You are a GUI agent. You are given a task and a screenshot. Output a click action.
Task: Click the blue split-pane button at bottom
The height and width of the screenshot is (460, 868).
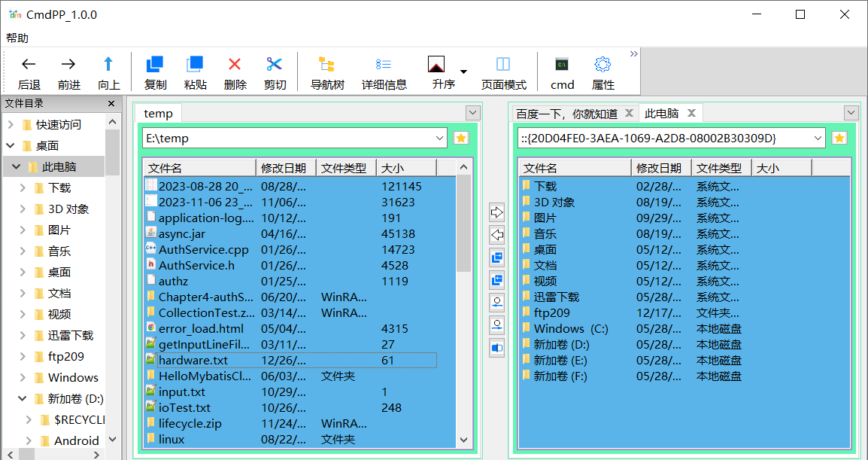[497, 349]
